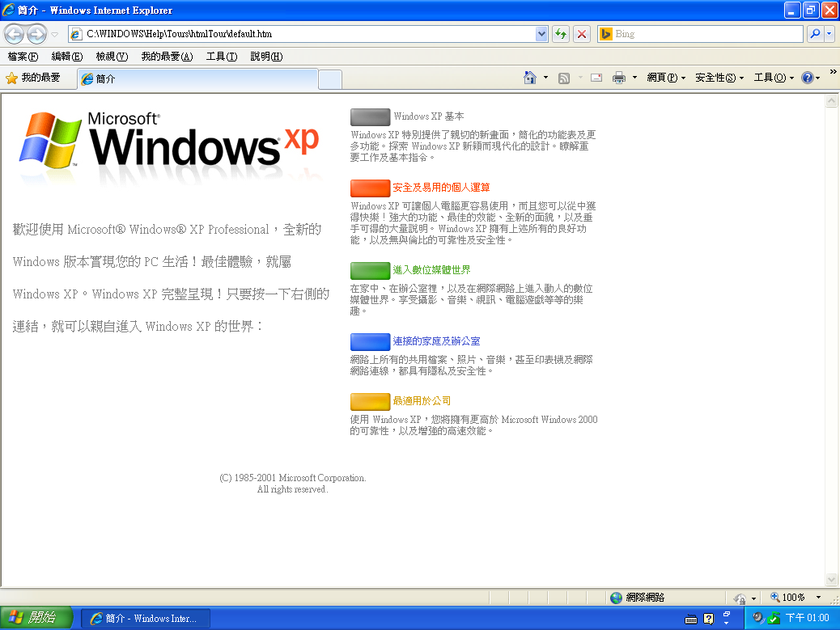This screenshot has height=630, width=840.
Task: Click the page icon in address bar
Action: pos(76,34)
